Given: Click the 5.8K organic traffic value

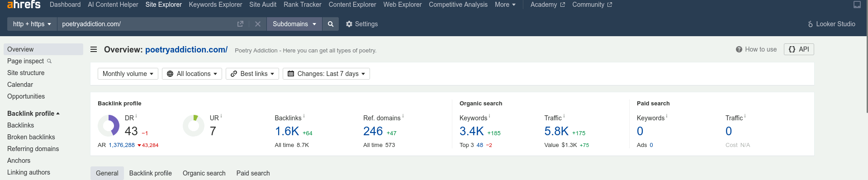Looking at the screenshot, I should click(x=556, y=131).
